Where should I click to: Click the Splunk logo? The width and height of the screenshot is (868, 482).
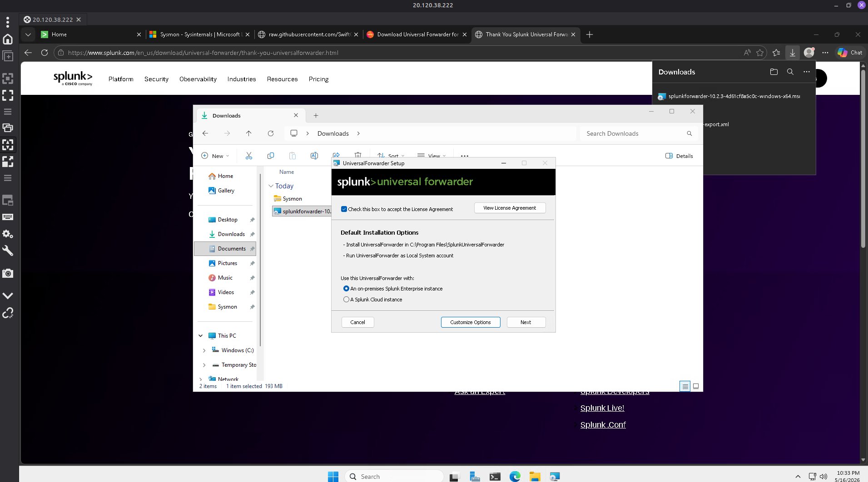coord(73,78)
